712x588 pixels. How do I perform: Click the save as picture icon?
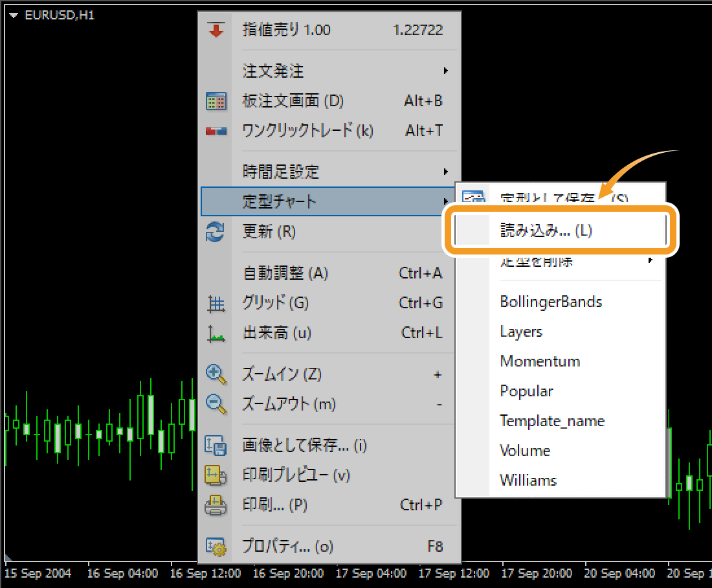[x=216, y=446]
